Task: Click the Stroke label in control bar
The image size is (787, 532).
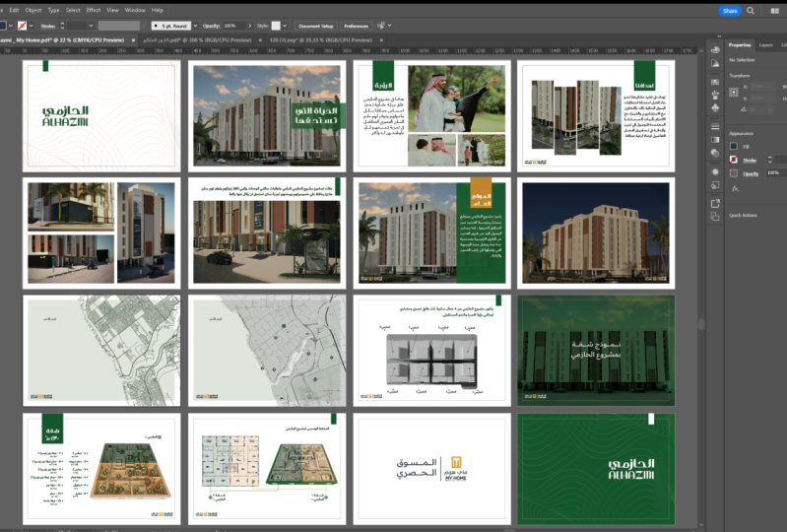Action: 47,26
